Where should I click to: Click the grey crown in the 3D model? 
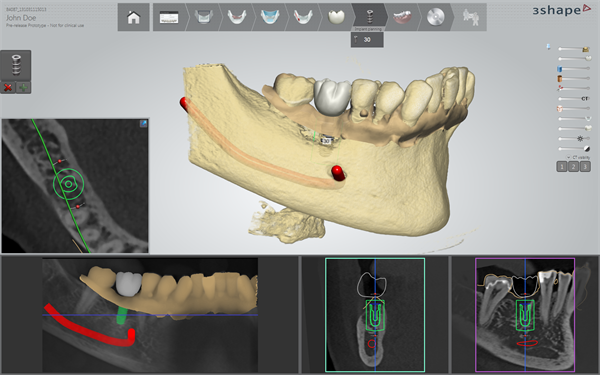click(x=332, y=97)
